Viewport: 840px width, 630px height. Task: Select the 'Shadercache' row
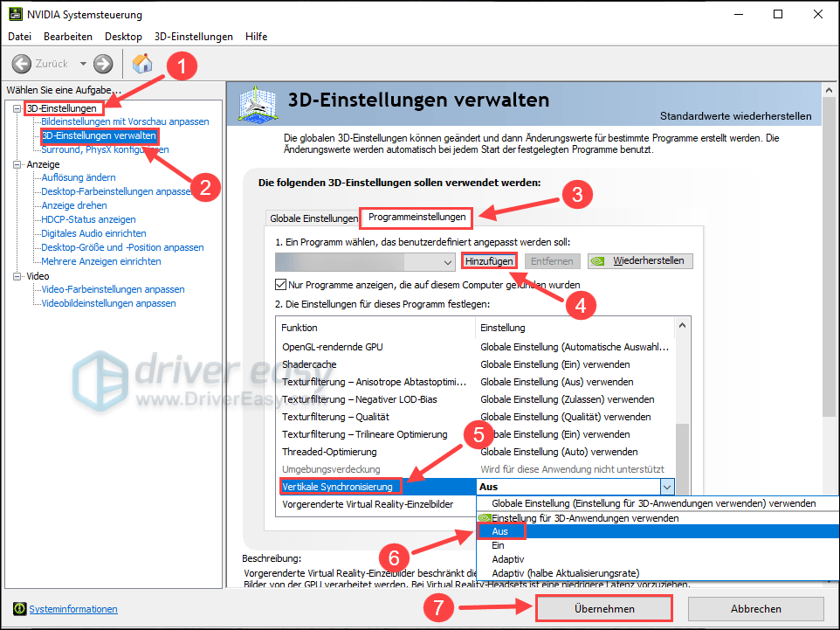point(476,364)
